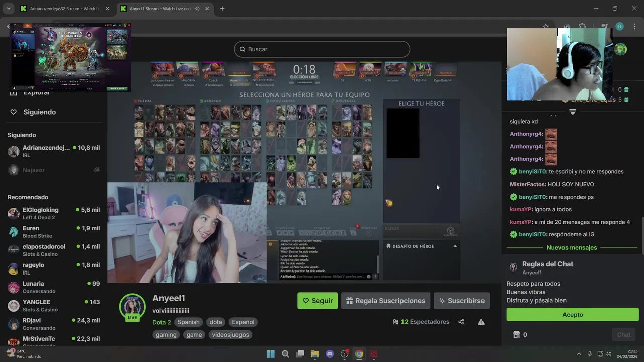Screen dimensions: 644x362
Task: Select the dota tag
Action: pos(216,322)
